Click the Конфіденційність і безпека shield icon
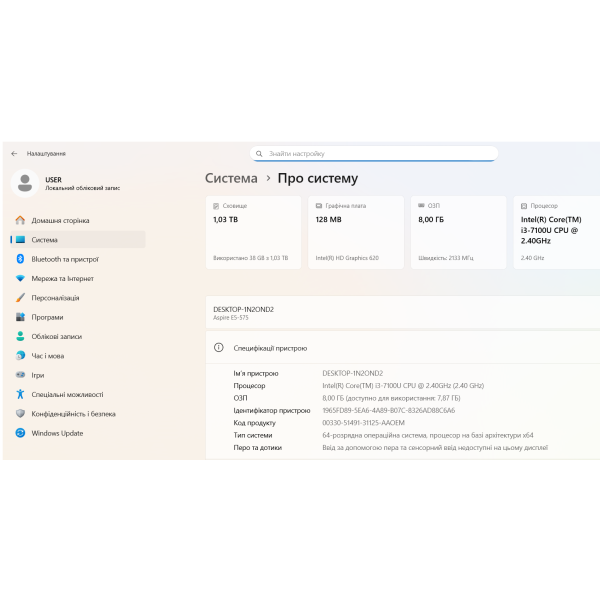 [20, 413]
